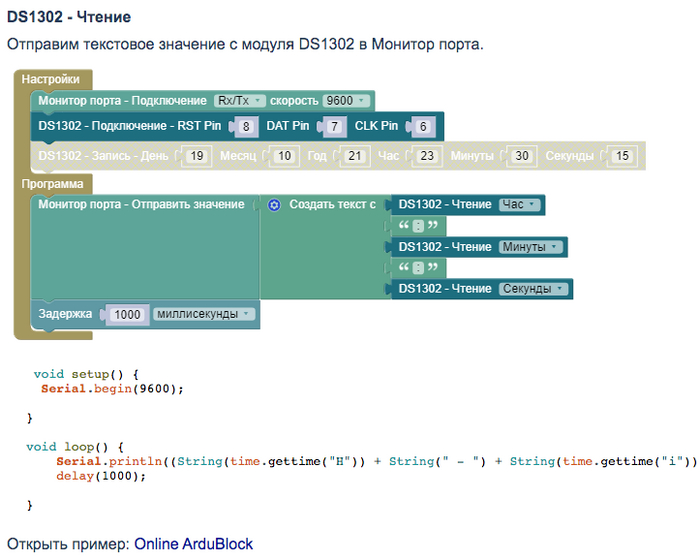Click the День value 19 field

(196, 156)
